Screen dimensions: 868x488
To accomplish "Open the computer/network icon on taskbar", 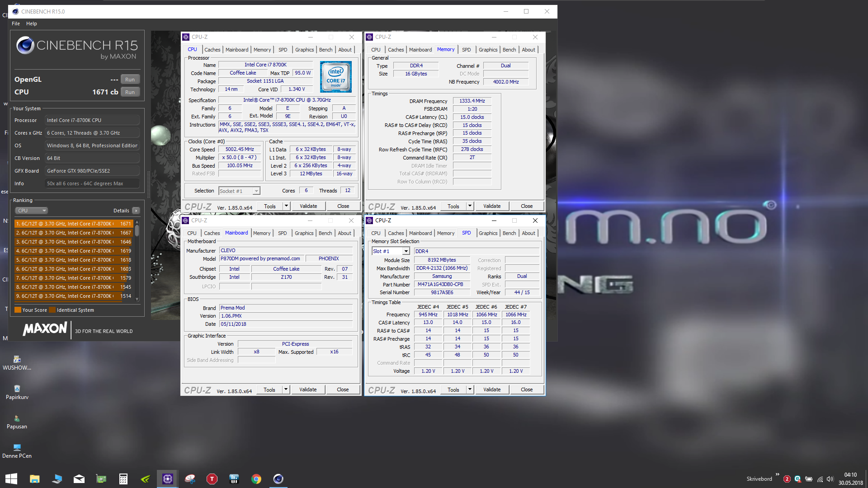I will (57, 479).
